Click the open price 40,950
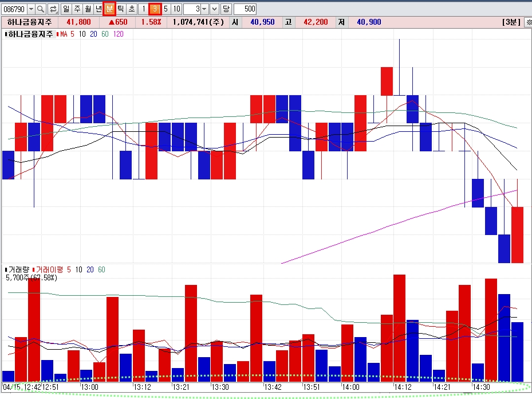Image resolution: width=532 pixels, height=399 pixels. pos(262,22)
